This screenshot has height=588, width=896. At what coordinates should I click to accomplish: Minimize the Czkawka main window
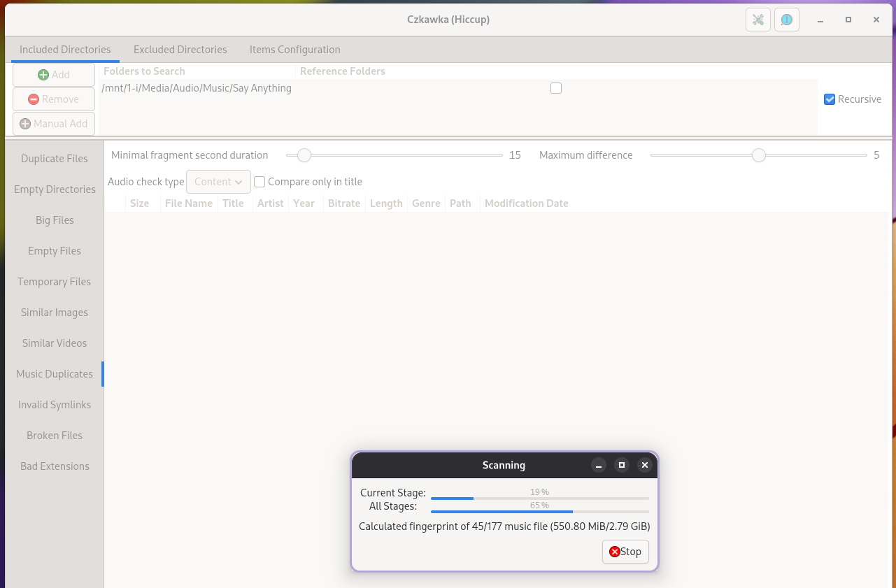click(820, 20)
